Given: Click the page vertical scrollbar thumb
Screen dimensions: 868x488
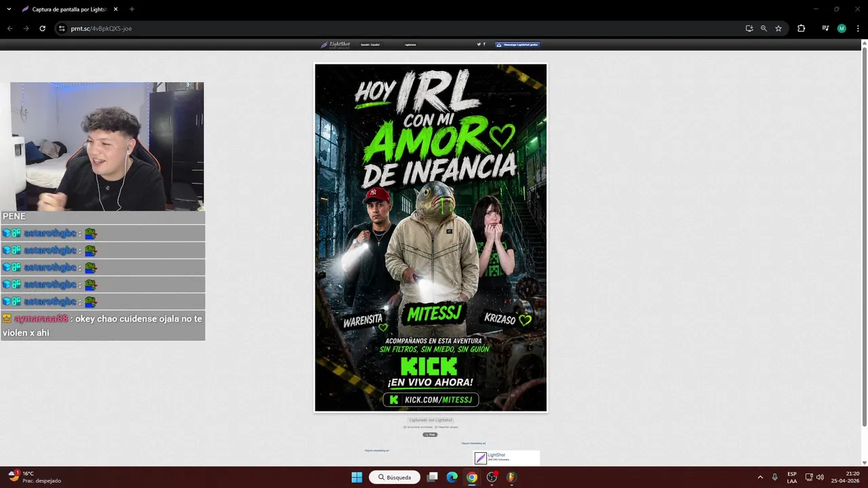Looking at the screenshot, I should pos(864,237).
